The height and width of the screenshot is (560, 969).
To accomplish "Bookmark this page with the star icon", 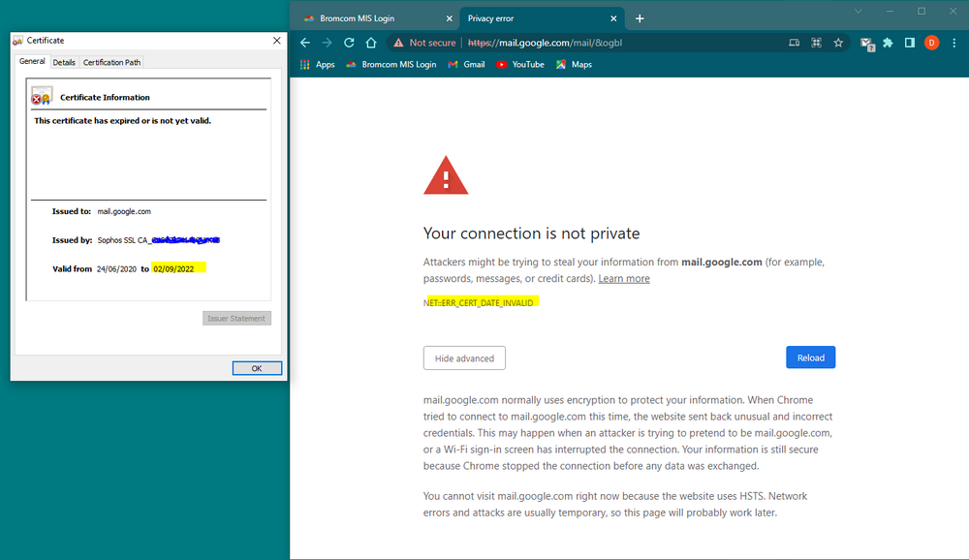I will point(838,43).
